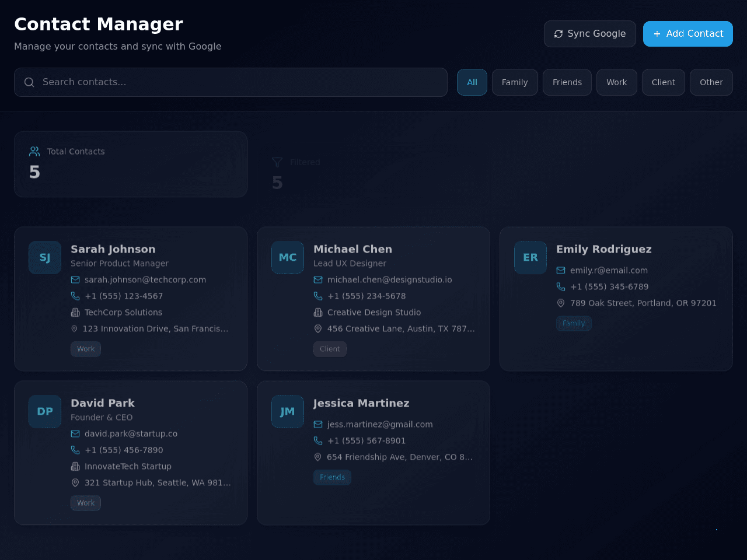Click phone number +1 (555) 123-4567
Viewport: 747px width, 560px height.
click(124, 296)
